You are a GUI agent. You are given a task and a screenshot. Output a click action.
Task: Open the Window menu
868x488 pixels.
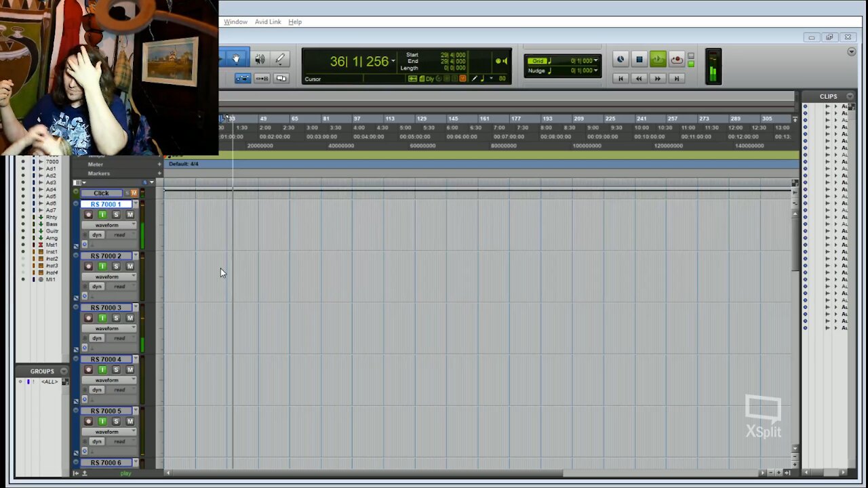pyautogui.click(x=236, y=22)
